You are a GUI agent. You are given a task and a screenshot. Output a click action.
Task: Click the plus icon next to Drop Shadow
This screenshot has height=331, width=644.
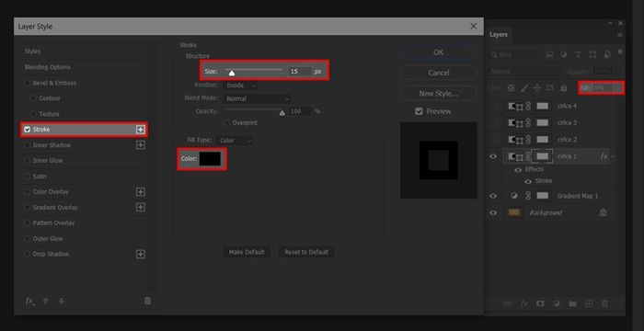click(141, 254)
